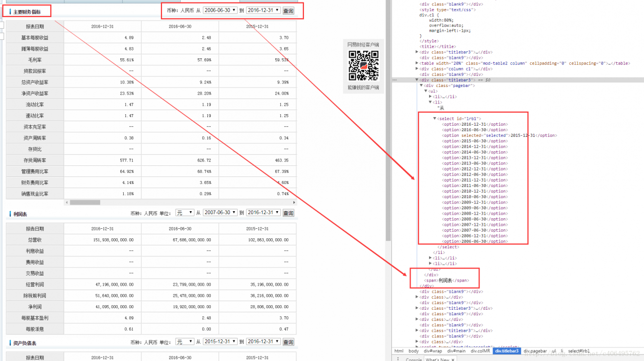The width and height of the screenshot is (644, 361).
Task: Select the option 2010-12-31 line in DevTools
Action: pyautogui.click(x=474, y=191)
